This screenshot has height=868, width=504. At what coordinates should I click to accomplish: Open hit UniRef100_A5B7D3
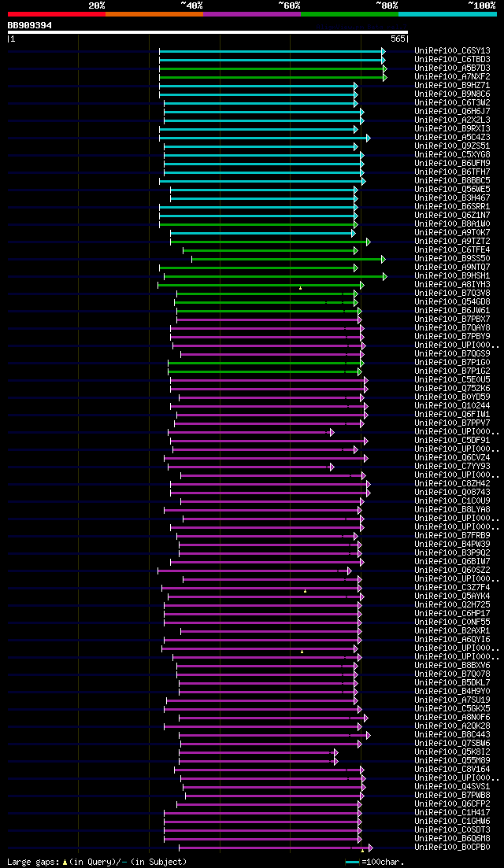pos(452,68)
